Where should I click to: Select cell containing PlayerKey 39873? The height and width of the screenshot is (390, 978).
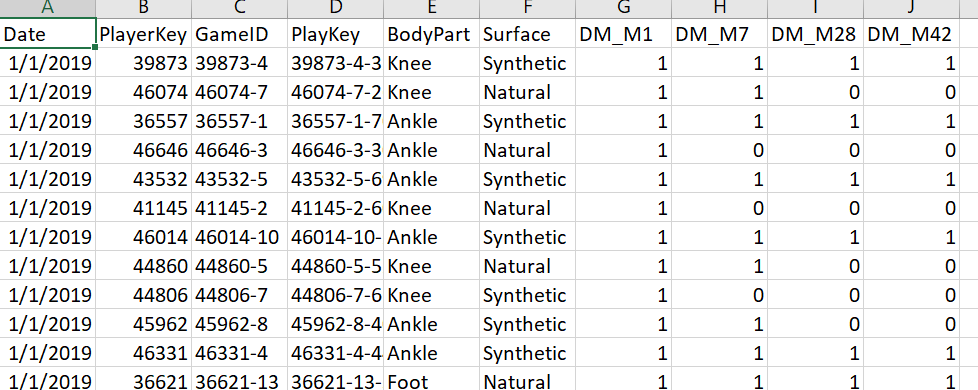[x=144, y=63]
